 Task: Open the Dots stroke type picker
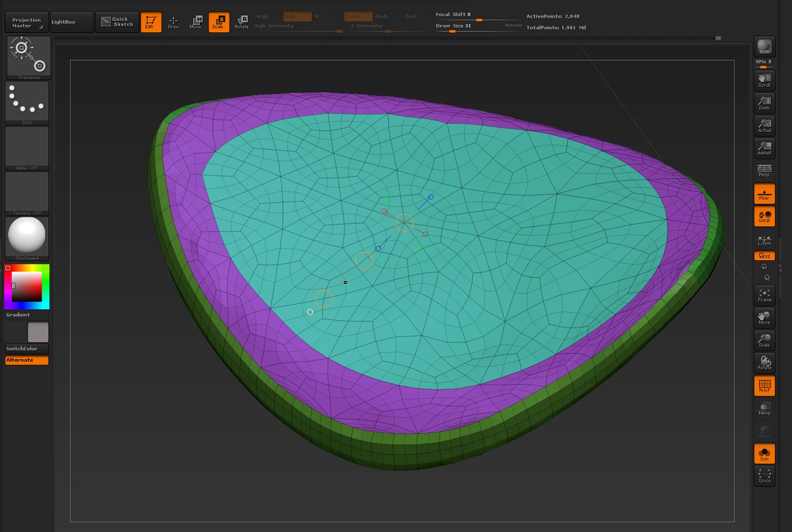27,103
